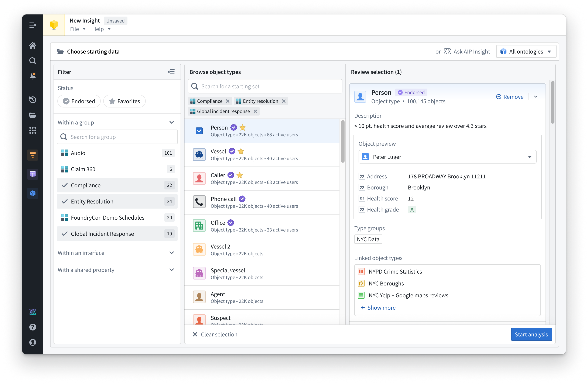Toggle the Endorsed status filter
The image size is (588, 384).
point(79,101)
